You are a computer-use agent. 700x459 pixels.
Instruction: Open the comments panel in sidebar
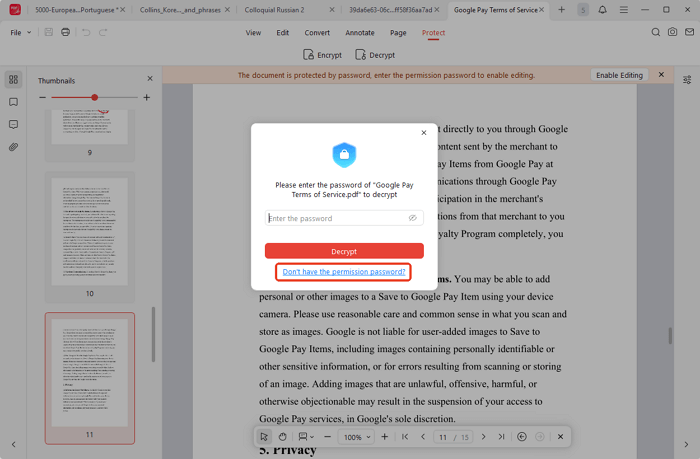[13, 125]
